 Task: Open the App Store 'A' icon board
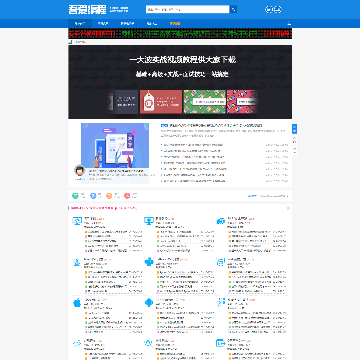[148, 343]
